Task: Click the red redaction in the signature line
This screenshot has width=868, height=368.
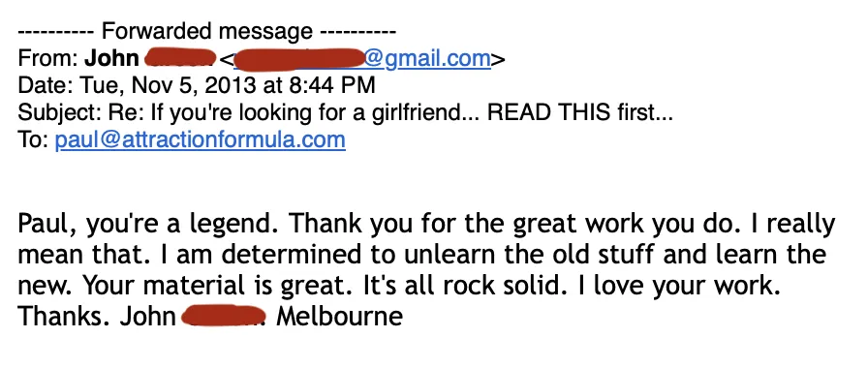Action: [x=223, y=317]
